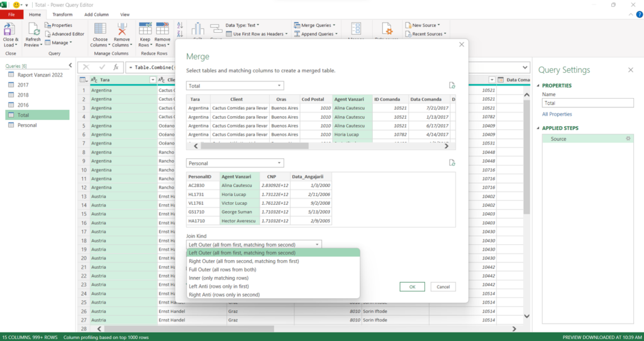Click the Data source settings icon
This screenshot has width=644, height=341.
pyautogui.click(x=387, y=30)
